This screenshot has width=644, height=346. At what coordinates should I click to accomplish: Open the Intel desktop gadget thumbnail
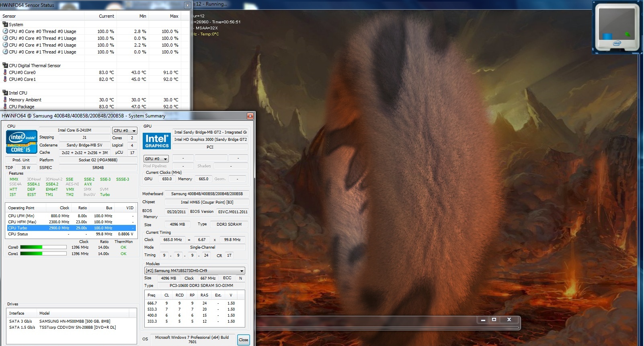[616, 27]
